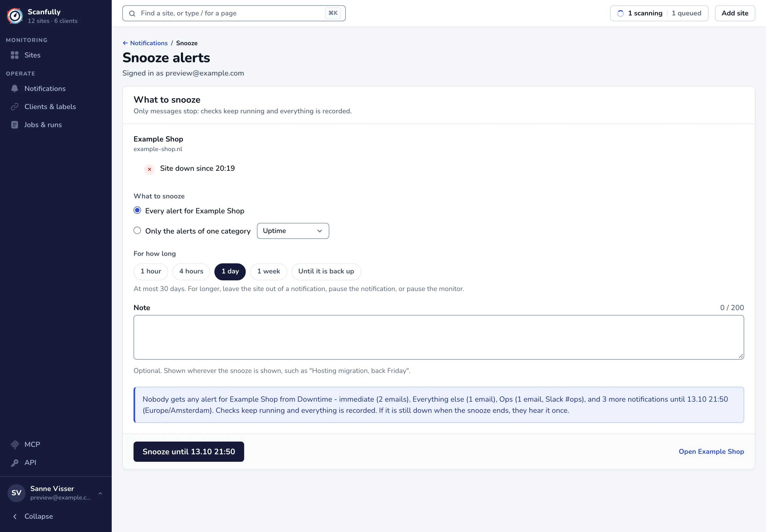766x532 pixels.
Task: Click the 1 queued status indicator
Action: (686, 13)
